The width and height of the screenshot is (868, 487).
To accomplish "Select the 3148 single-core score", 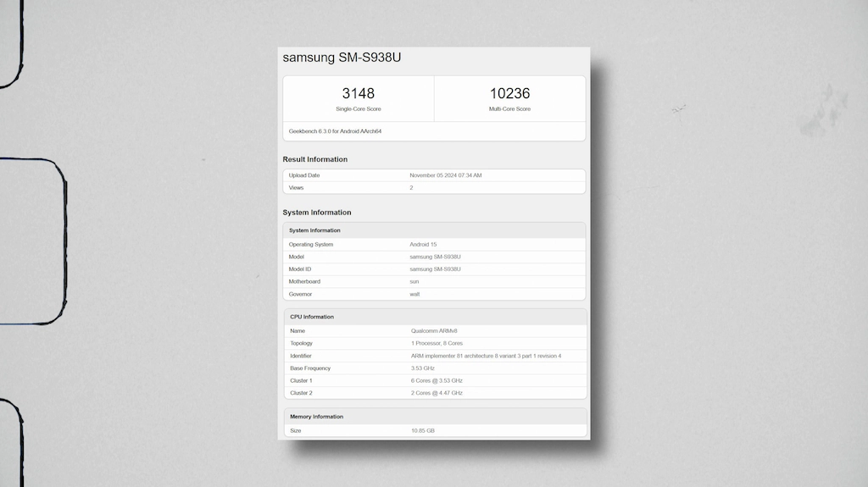I will tap(359, 93).
